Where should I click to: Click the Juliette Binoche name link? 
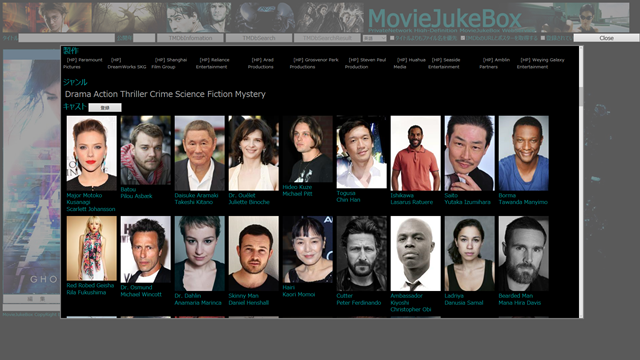(249, 202)
